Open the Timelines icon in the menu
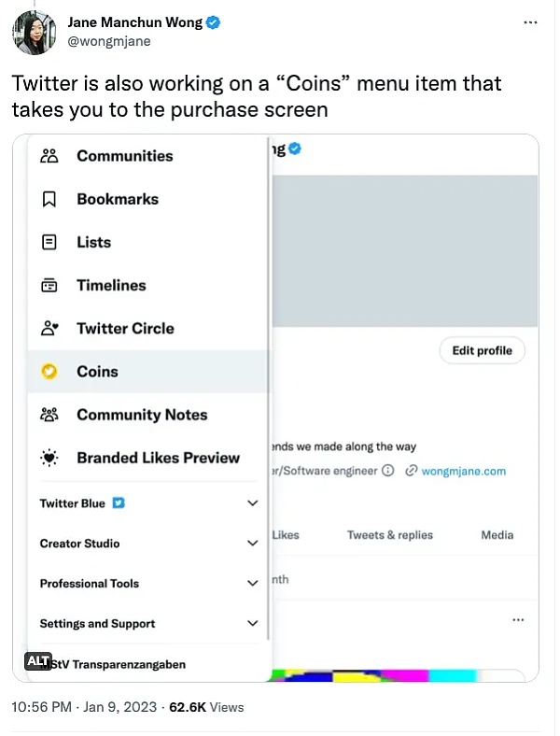Screen dimensions: 560x736 (x=49, y=286)
